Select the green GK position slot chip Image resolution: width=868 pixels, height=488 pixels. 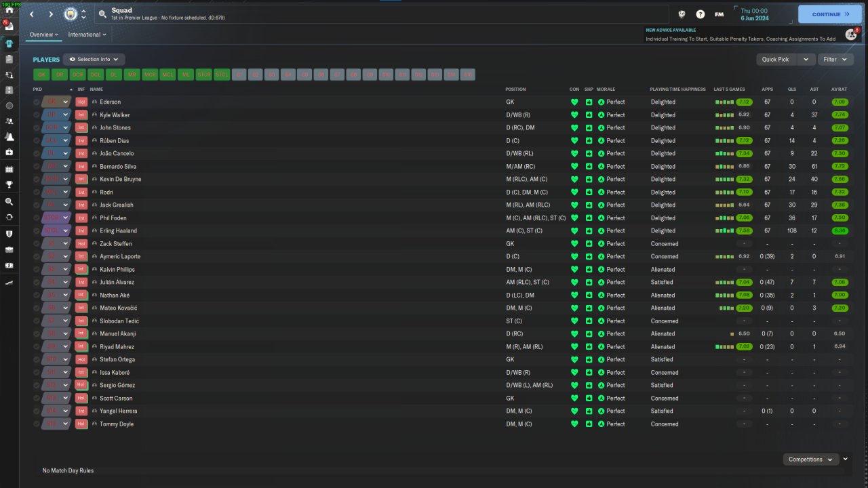[41, 75]
